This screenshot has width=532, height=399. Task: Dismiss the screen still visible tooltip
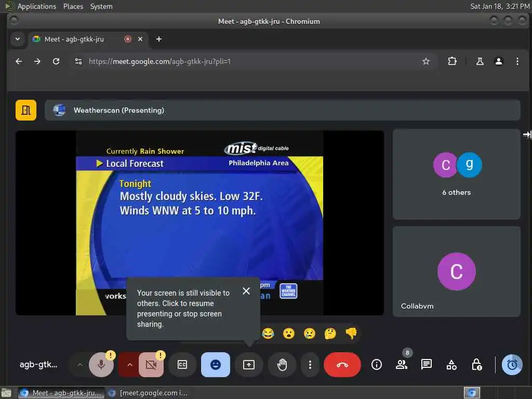pos(246,291)
